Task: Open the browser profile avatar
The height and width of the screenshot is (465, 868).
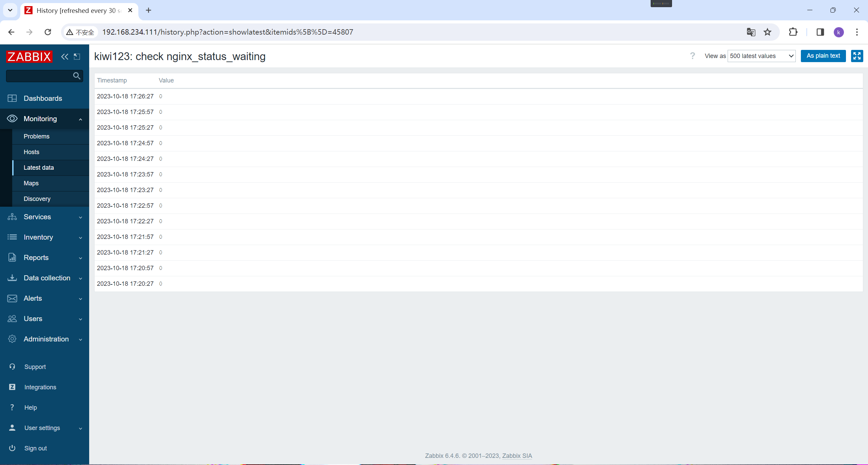Action: click(839, 32)
